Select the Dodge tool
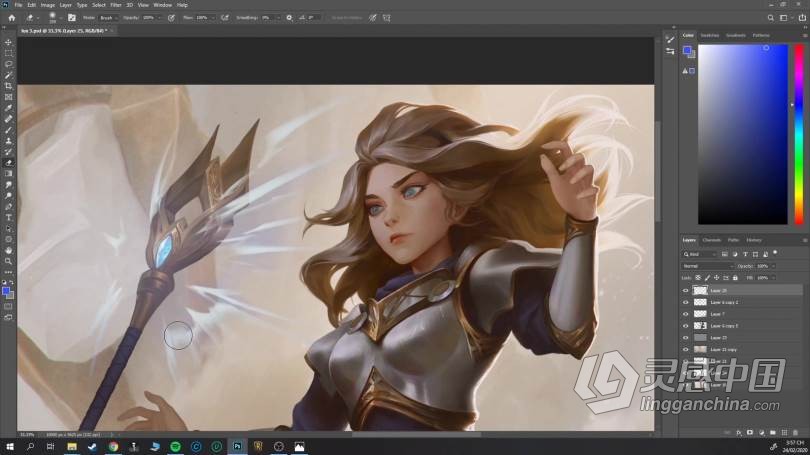 (x=8, y=196)
